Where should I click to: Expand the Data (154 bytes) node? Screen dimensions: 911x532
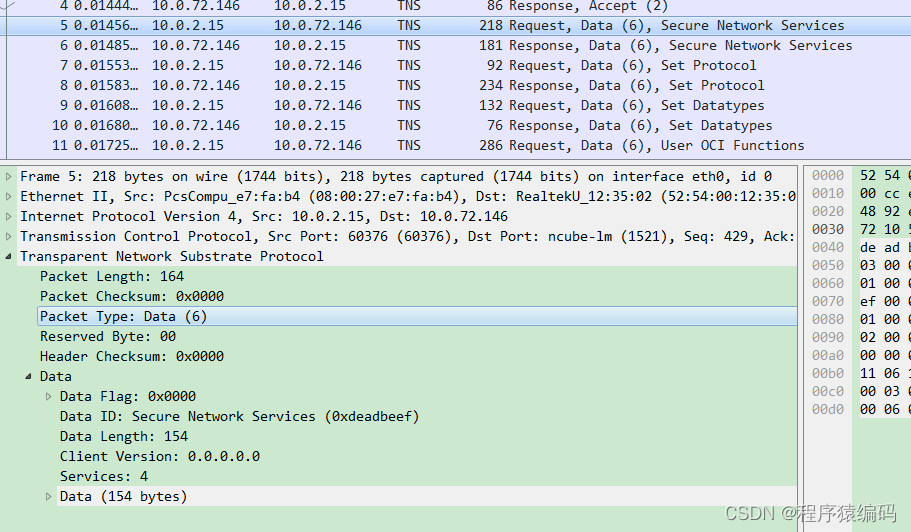click(x=49, y=496)
